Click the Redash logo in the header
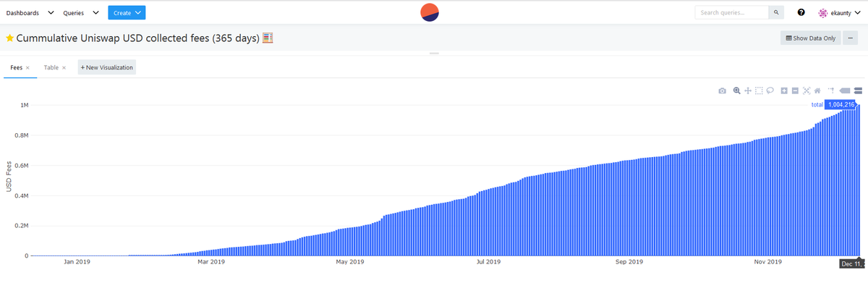868x283 pixels. click(x=430, y=12)
